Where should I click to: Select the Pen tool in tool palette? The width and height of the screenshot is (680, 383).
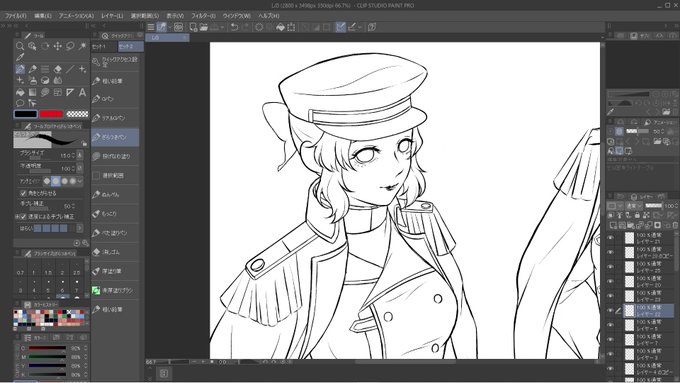coord(20,69)
